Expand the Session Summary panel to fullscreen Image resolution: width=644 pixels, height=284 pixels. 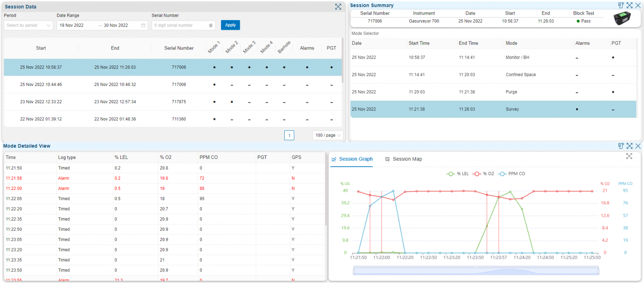pyautogui.click(x=630, y=5)
